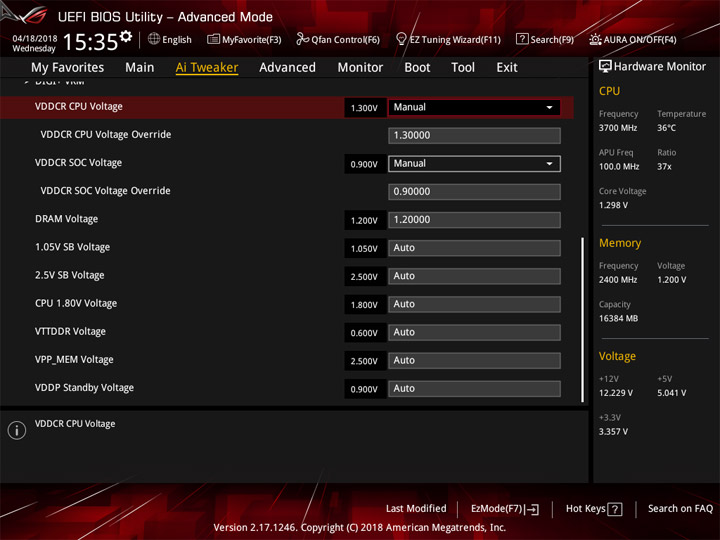Select the Exit tab
720x540 pixels.
click(x=506, y=68)
